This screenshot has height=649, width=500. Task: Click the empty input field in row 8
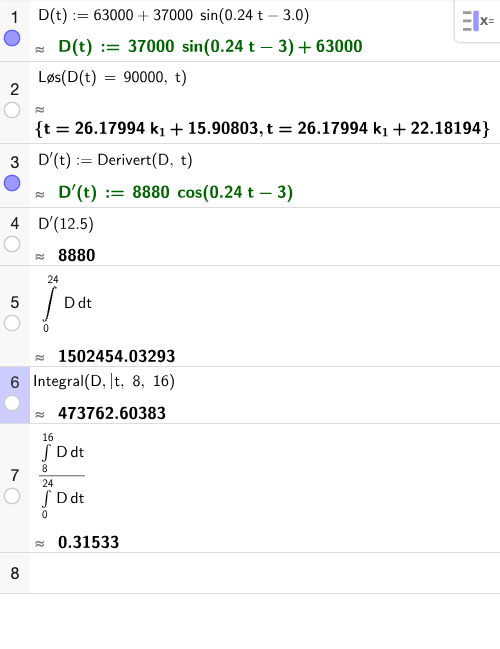pyautogui.click(x=265, y=573)
